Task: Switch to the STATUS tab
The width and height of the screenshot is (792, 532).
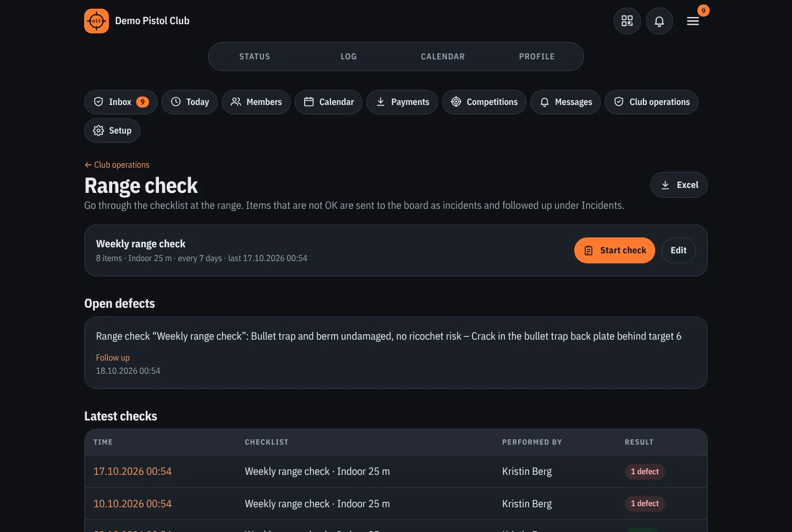Action: tap(255, 57)
